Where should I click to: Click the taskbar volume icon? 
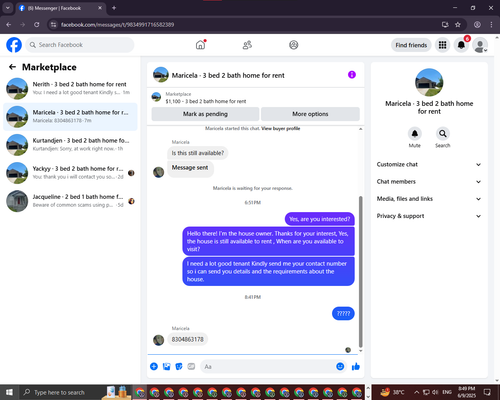pyautogui.click(x=435, y=392)
